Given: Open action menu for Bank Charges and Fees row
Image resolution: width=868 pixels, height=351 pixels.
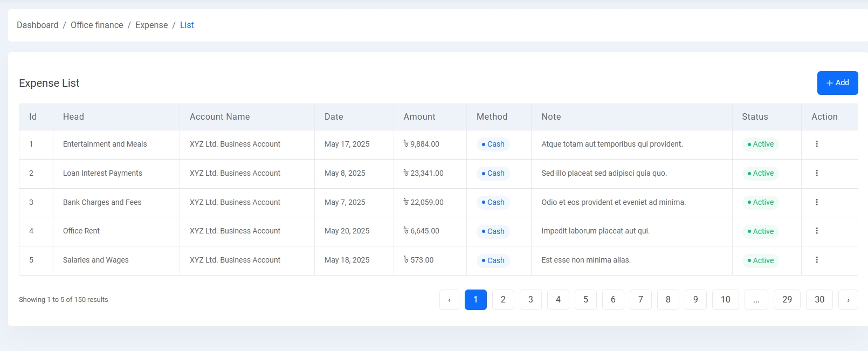Looking at the screenshot, I should [x=817, y=202].
